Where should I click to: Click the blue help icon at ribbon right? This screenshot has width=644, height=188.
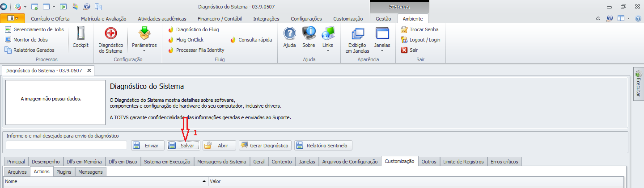(x=639, y=18)
